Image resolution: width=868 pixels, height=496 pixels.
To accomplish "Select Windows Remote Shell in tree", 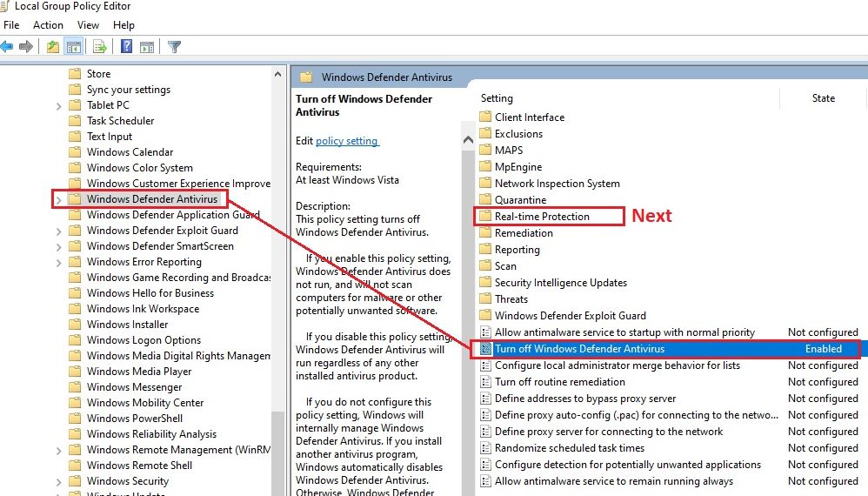I will click(x=139, y=466).
